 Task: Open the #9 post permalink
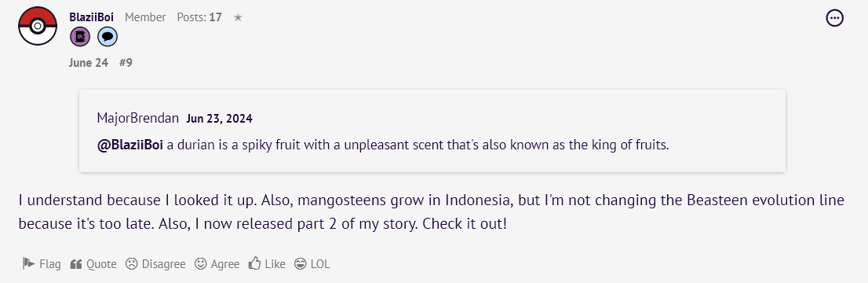pos(126,63)
